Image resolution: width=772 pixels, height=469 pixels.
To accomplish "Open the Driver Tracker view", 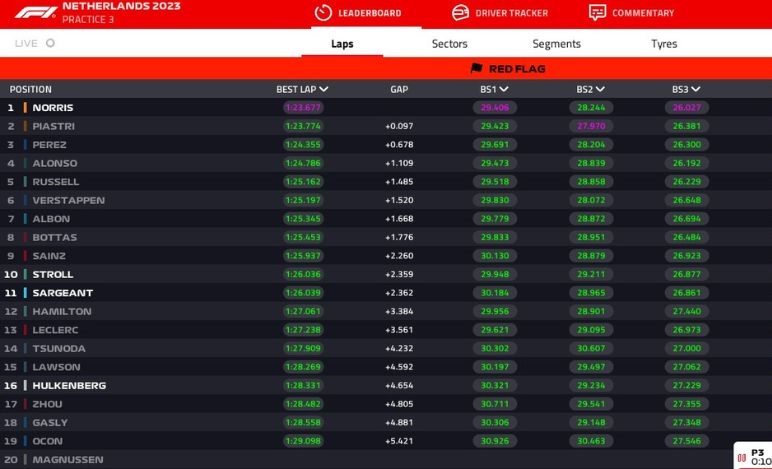I will pyautogui.click(x=511, y=13).
